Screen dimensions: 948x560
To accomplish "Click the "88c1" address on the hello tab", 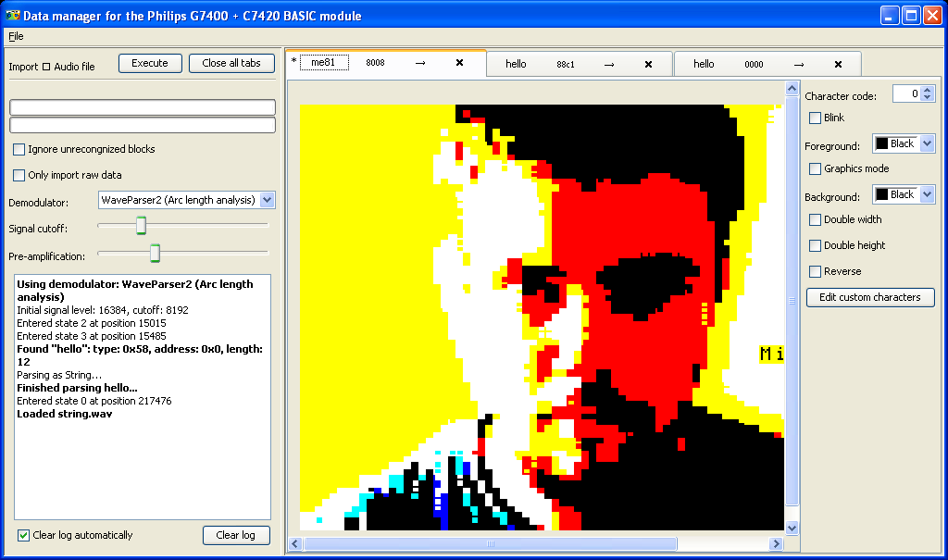I will [566, 64].
